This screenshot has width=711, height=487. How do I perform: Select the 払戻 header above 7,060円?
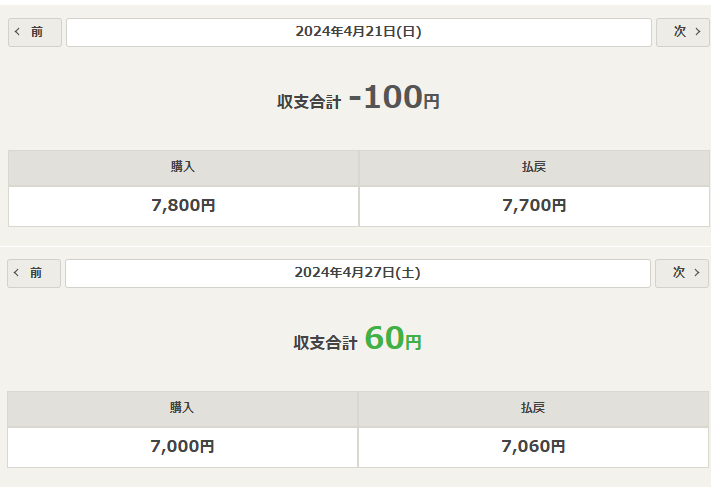pyautogui.click(x=533, y=409)
